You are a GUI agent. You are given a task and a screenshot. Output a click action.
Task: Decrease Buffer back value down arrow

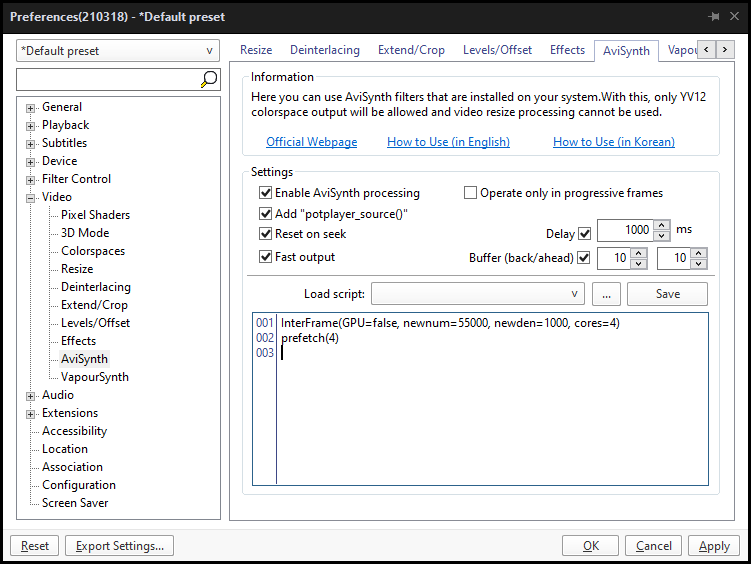point(638,263)
